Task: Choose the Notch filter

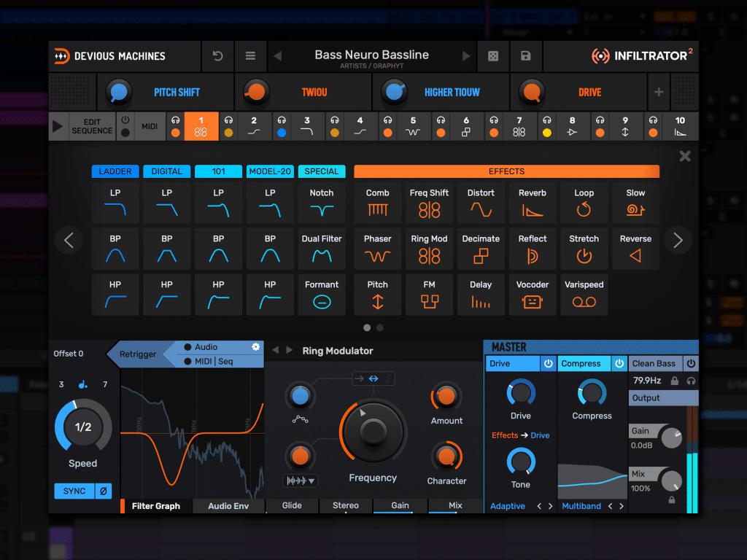Action: point(322,203)
